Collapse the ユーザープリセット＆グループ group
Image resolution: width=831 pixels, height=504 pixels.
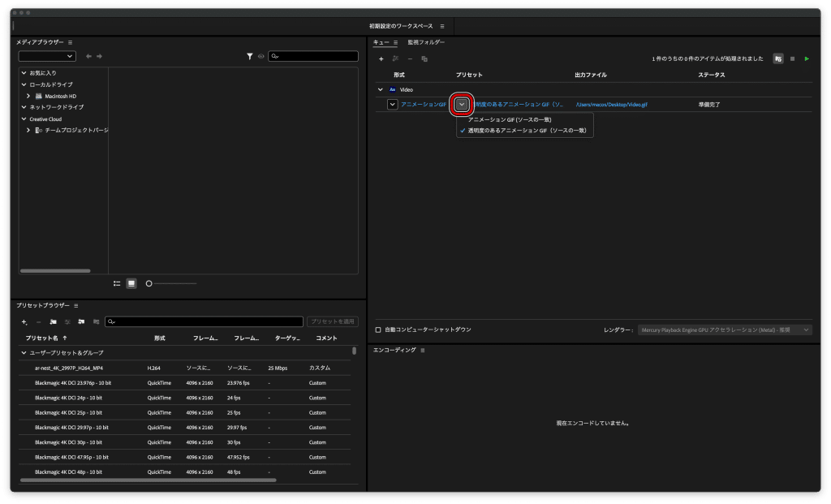click(24, 353)
